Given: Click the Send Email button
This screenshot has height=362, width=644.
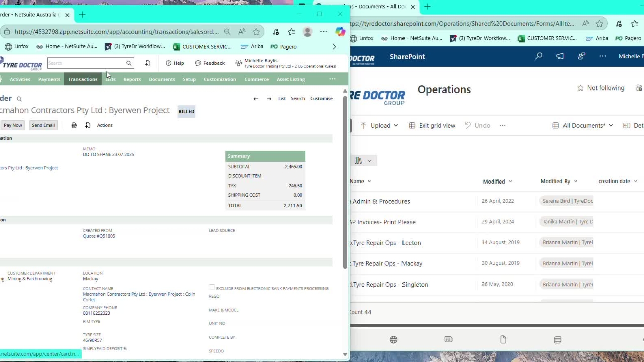Looking at the screenshot, I should (x=43, y=125).
